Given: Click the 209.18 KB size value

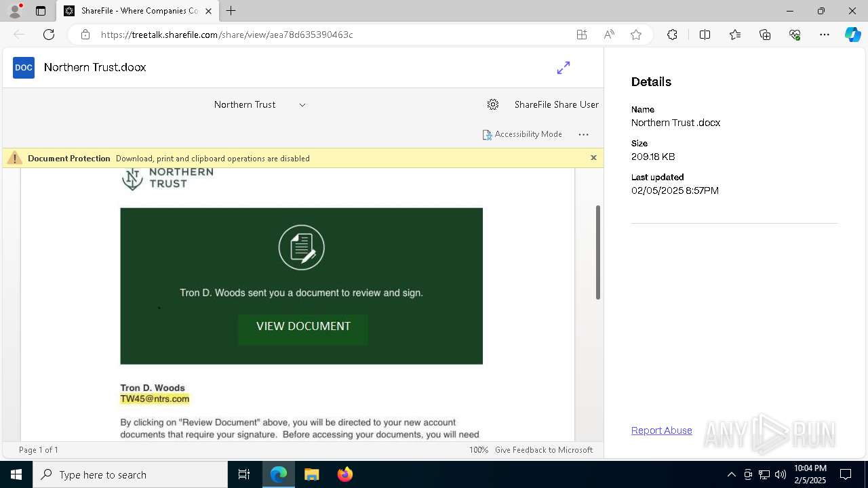Looking at the screenshot, I should pyautogui.click(x=653, y=157).
